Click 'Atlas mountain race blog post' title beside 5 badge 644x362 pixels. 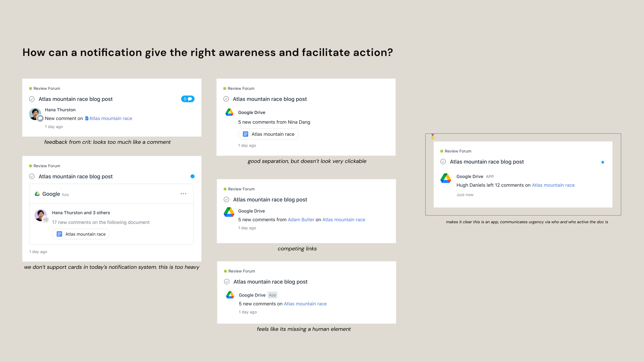tap(75, 99)
